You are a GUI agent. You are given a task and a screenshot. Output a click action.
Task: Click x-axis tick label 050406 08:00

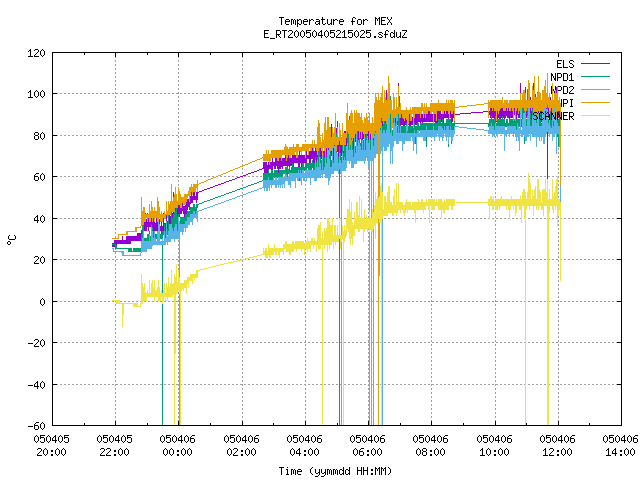point(431,446)
